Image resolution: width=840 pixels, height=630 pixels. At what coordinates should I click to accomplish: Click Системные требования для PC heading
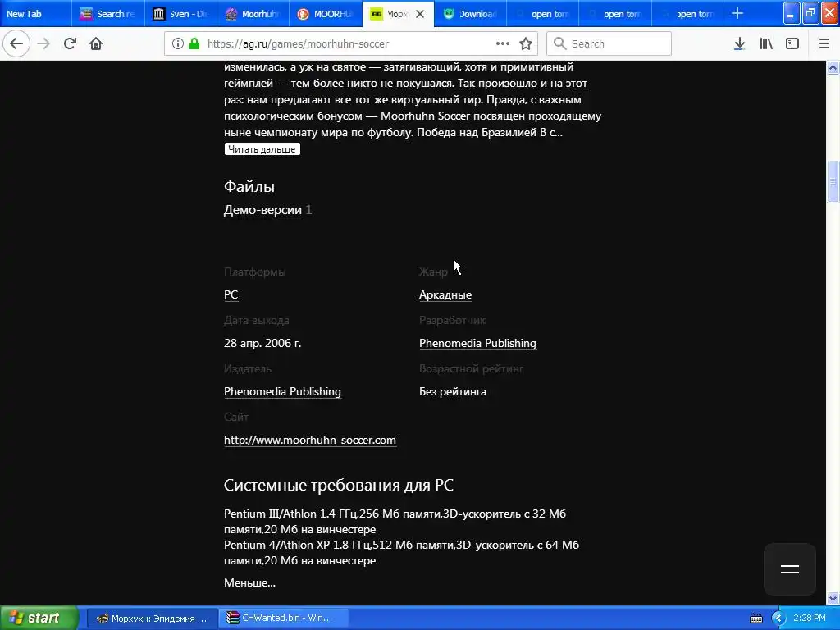(339, 485)
